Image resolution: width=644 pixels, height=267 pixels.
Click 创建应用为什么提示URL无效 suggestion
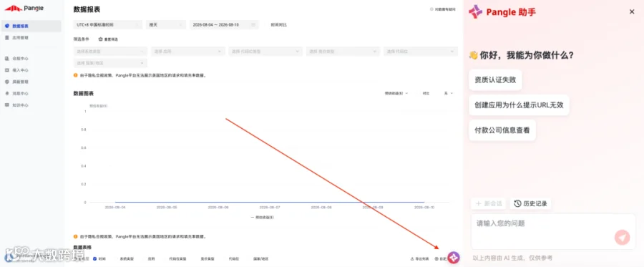[519, 105]
